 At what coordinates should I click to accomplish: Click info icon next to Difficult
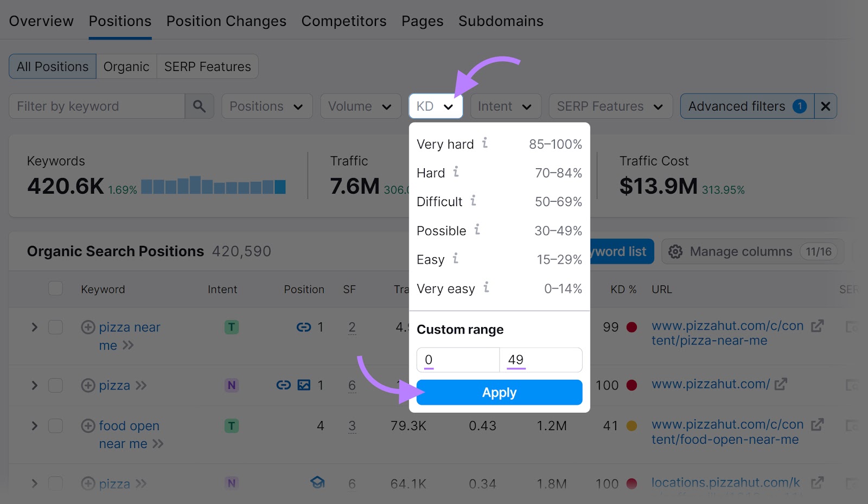(473, 201)
